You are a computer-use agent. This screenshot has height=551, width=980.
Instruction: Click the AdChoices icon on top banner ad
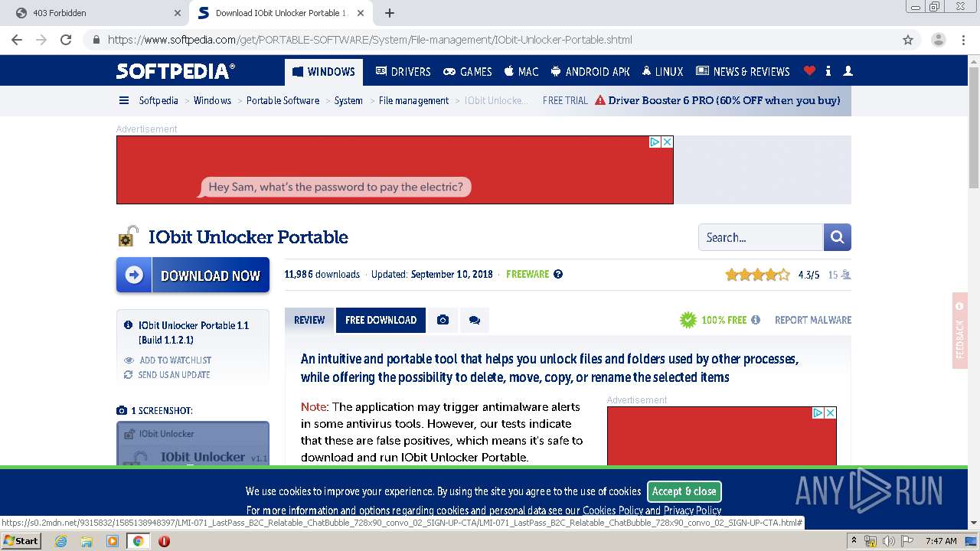pos(655,142)
